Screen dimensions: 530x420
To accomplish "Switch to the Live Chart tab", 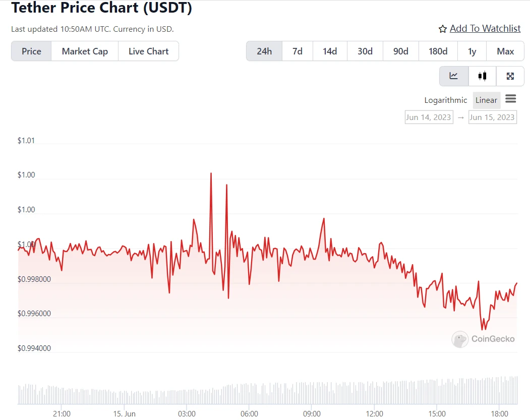I will tap(148, 51).
